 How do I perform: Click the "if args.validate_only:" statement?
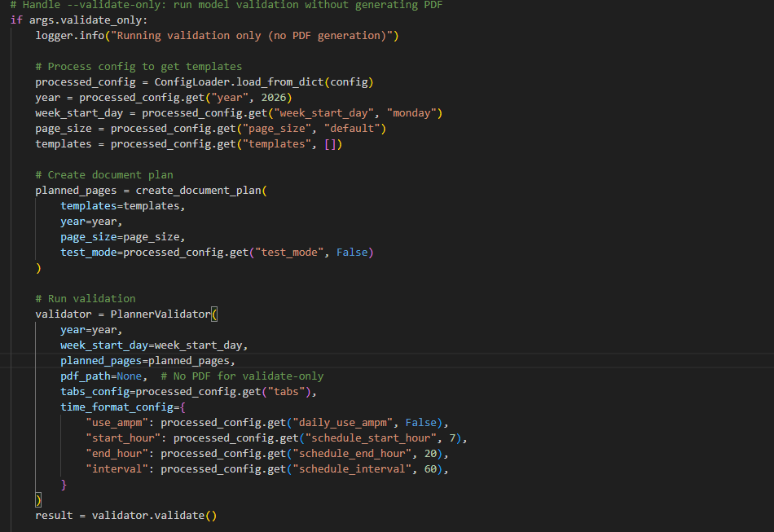(79, 20)
